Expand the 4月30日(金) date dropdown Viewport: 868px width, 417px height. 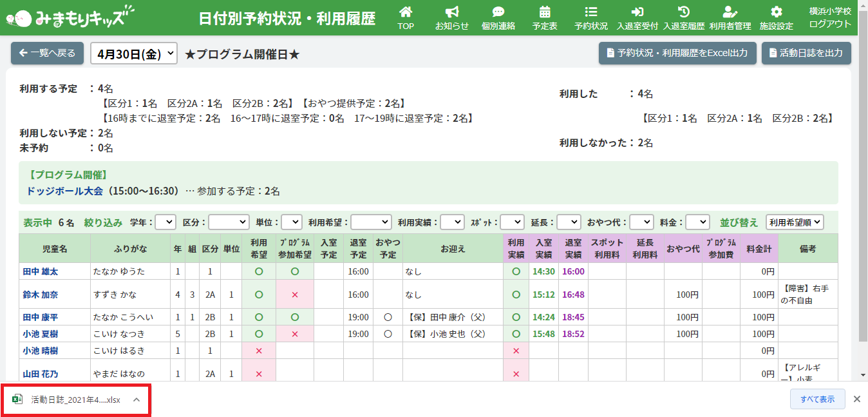pos(133,54)
